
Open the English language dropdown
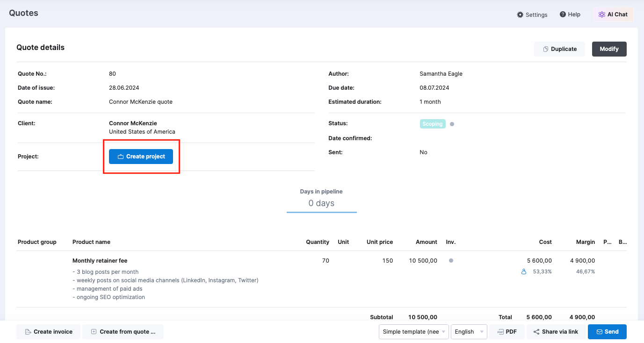[x=469, y=332]
